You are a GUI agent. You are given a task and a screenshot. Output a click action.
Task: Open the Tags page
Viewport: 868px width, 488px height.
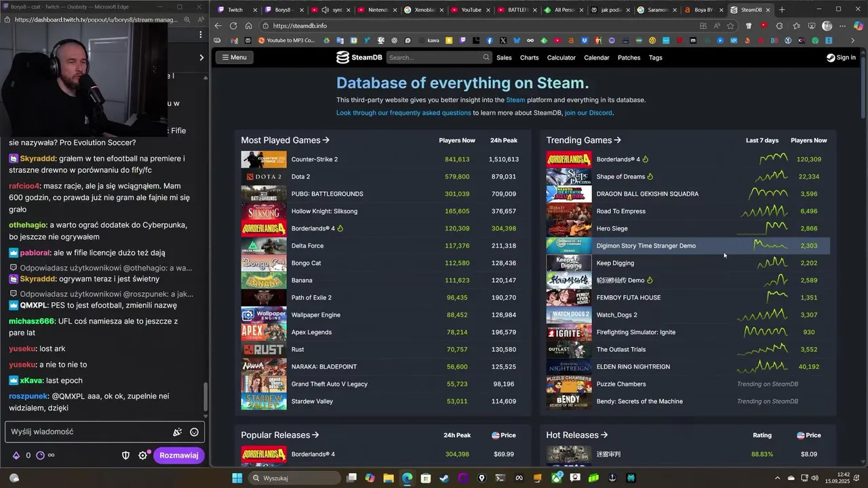655,58
